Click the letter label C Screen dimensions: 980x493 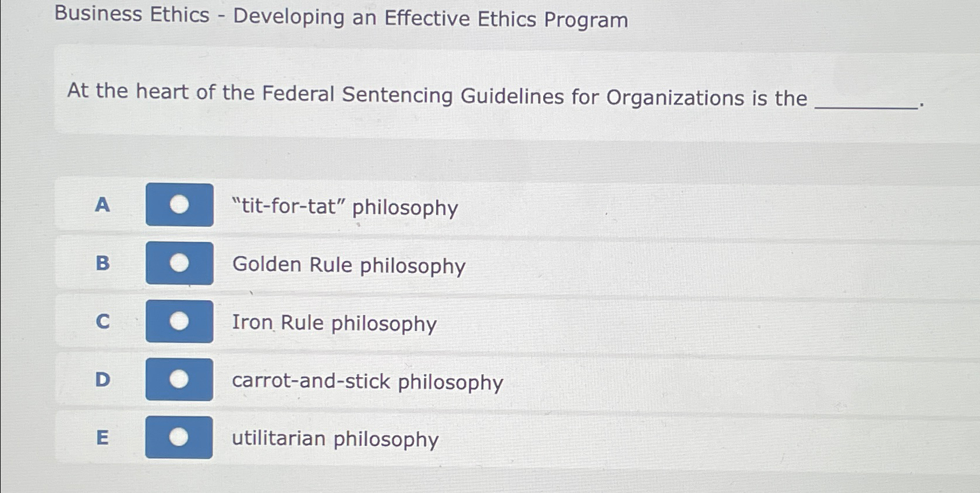pos(103,321)
